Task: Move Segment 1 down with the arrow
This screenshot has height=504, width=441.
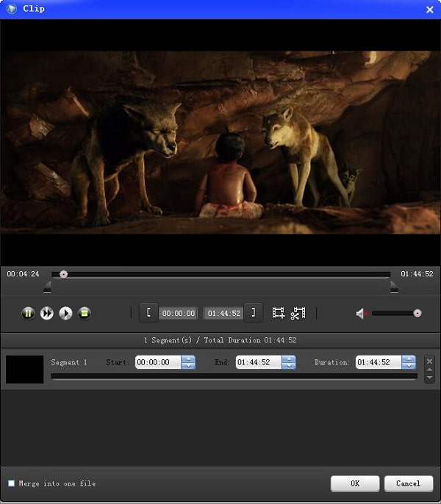Action: click(429, 378)
